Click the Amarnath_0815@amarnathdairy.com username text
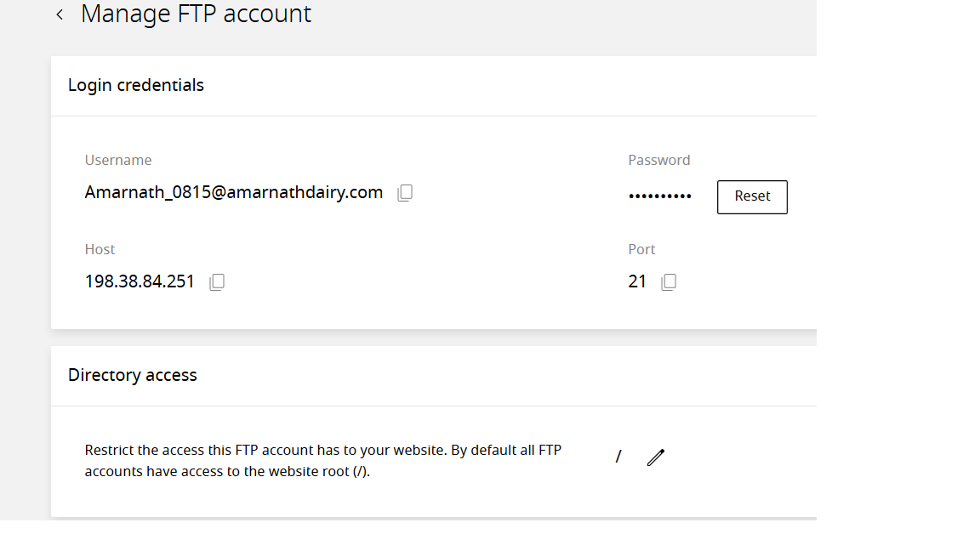 point(234,192)
